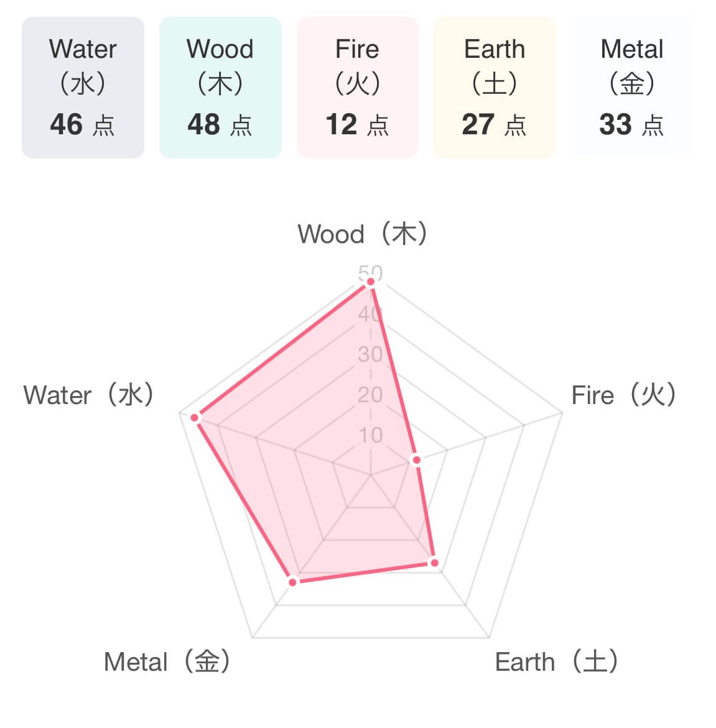Click the Fire (火) axis label
The width and height of the screenshot is (716, 728).
(624, 395)
